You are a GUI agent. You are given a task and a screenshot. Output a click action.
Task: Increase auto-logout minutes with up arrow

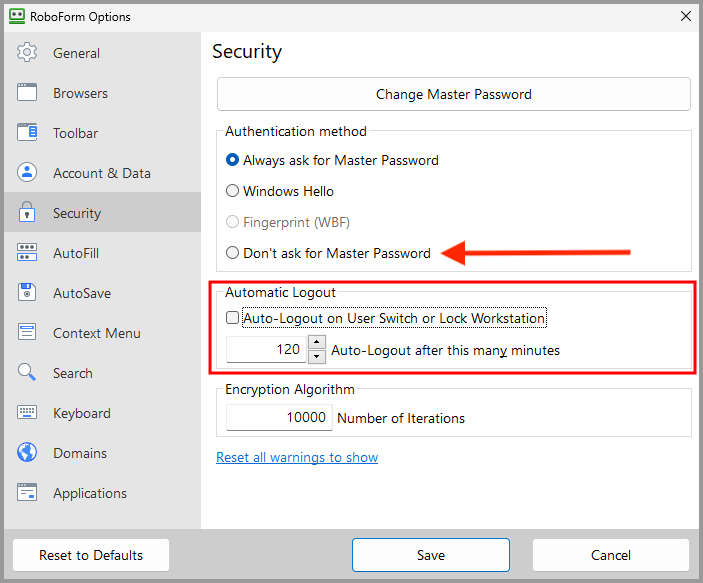[x=317, y=342]
